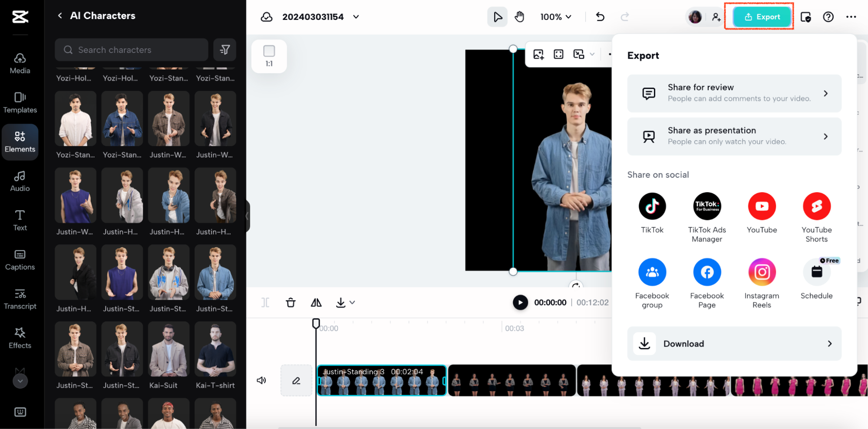Open the 1:1 aspect ratio selector

tap(269, 56)
